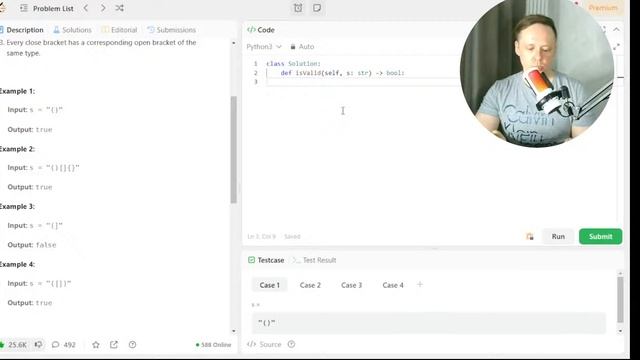Switch to the Solutions tab
The image size is (640, 360).
tap(72, 30)
